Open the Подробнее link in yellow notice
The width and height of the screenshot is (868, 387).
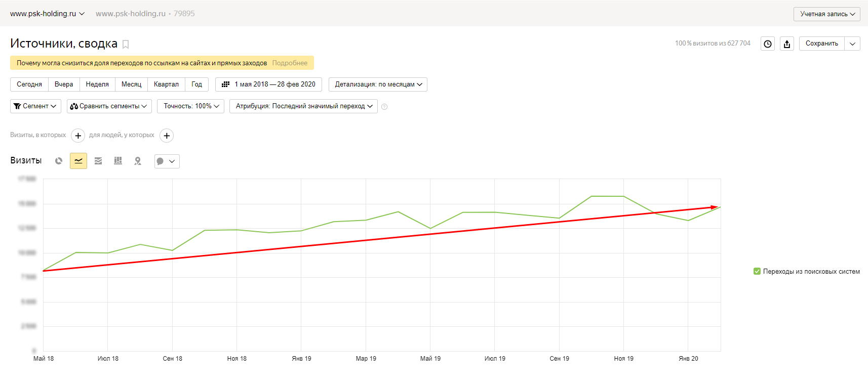[x=290, y=63]
